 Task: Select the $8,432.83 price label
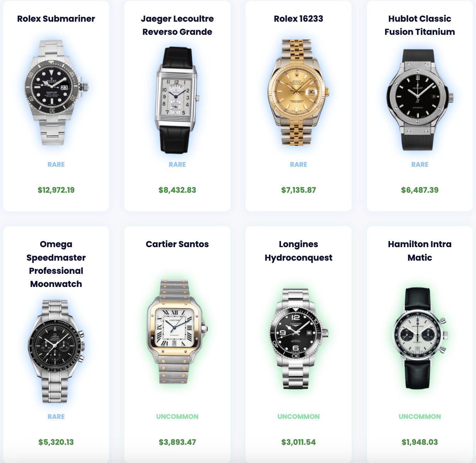pyautogui.click(x=177, y=190)
